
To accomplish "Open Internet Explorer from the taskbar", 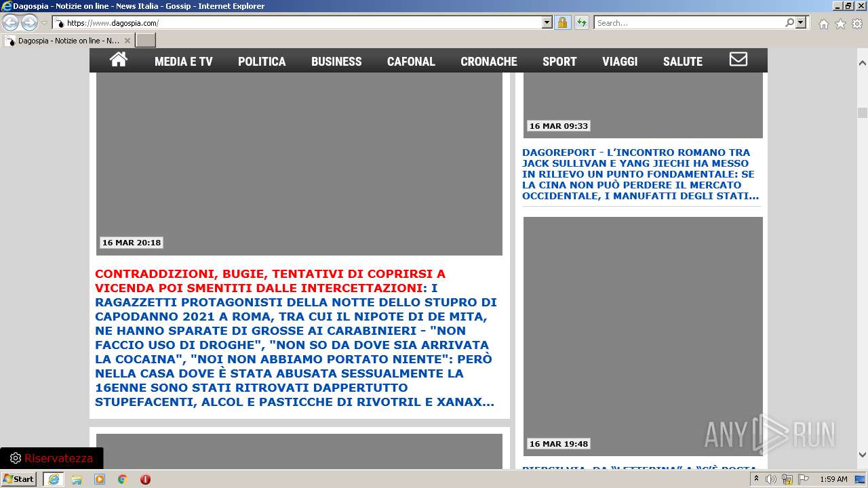I will [54, 479].
